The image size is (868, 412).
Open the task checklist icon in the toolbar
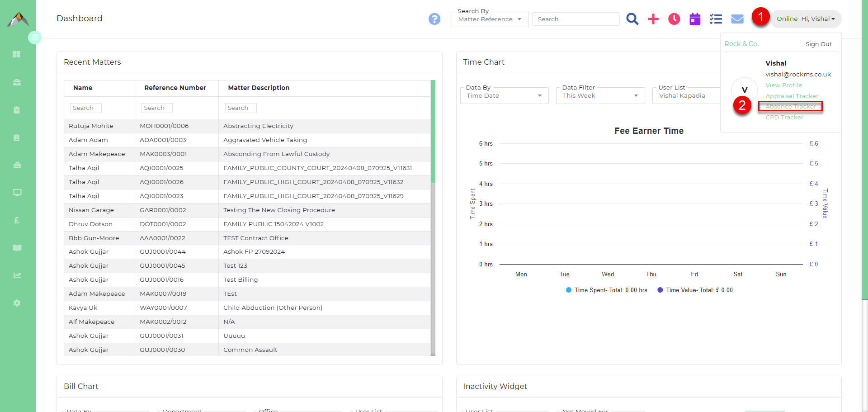pyautogui.click(x=716, y=19)
